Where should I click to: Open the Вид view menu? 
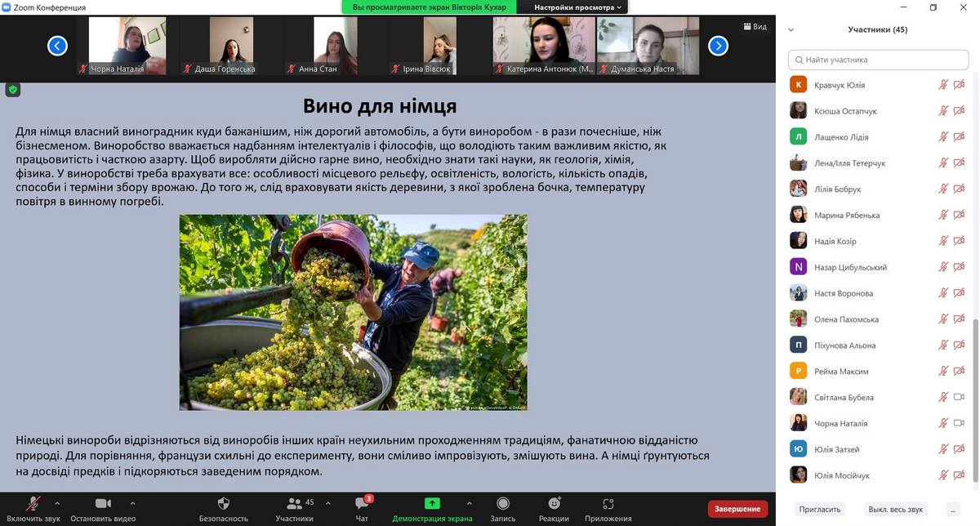pos(755,27)
